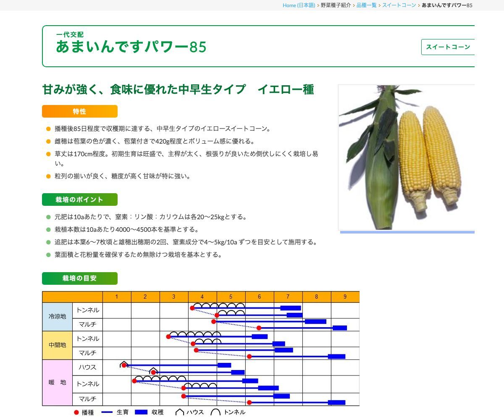Click the トンネル arc legend symbol
504x420 pixels.
point(215,412)
